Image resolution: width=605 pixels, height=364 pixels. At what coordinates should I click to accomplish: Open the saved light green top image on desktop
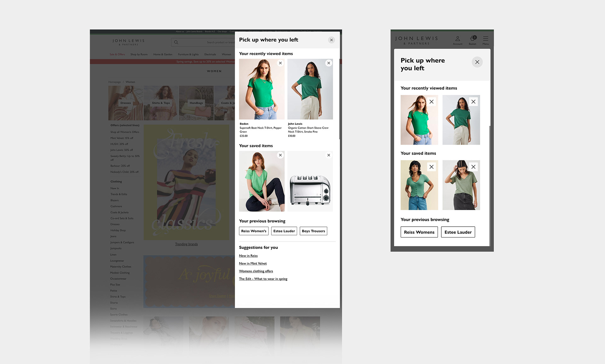262,181
